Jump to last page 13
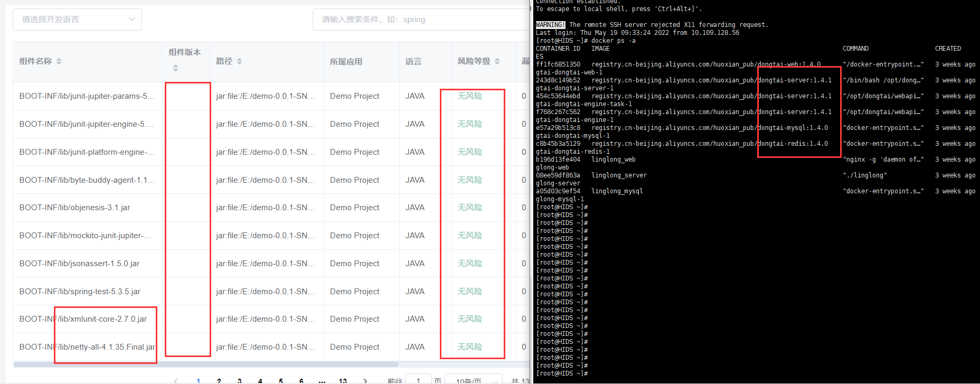 [x=343, y=380]
